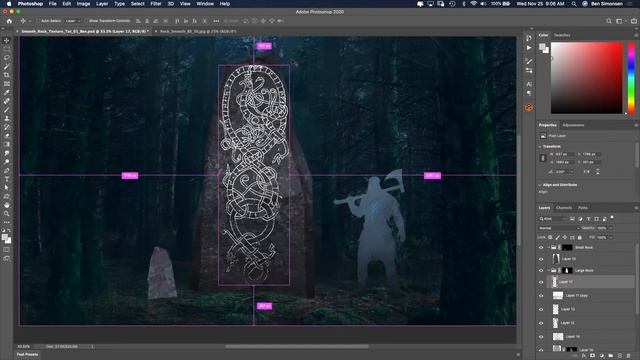640x360 pixels.
Task: Enable the Auto-Select checkbox
Action: click(x=38, y=21)
